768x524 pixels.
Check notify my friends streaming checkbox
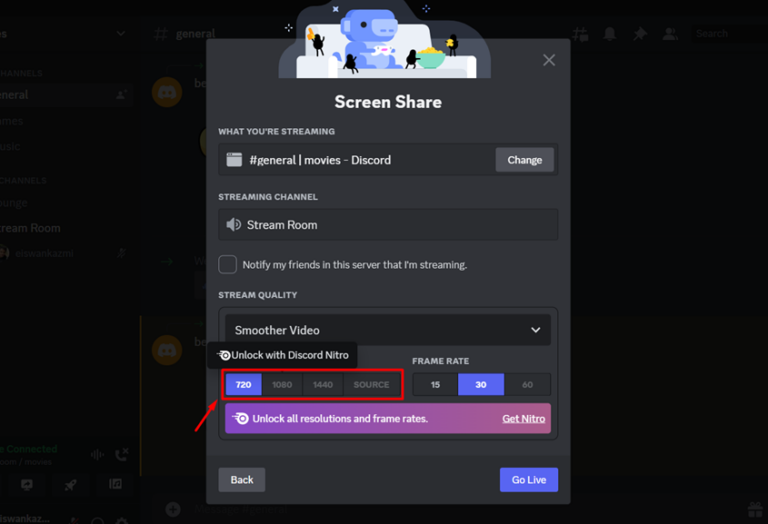point(227,264)
